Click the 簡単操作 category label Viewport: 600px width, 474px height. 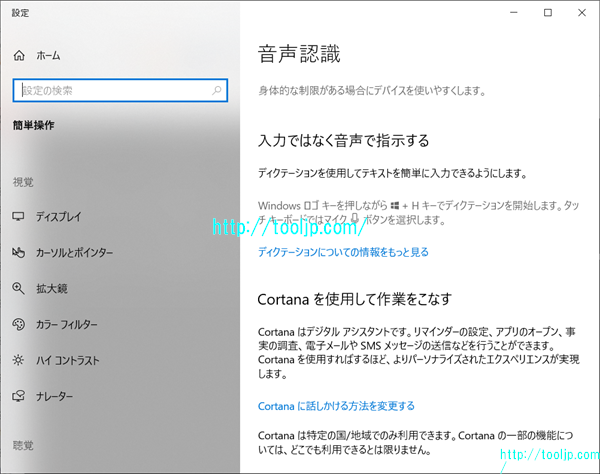34,125
